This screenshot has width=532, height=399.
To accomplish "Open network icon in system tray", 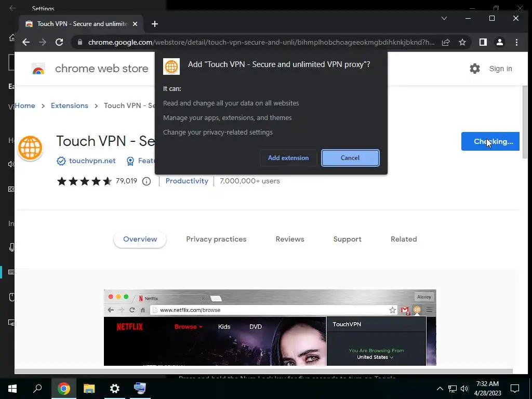I will [x=453, y=389].
